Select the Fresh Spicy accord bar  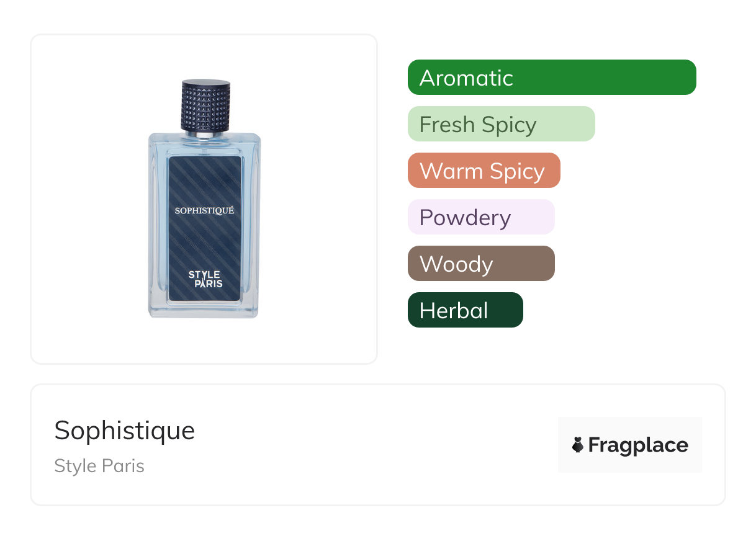[x=501, y=124]
